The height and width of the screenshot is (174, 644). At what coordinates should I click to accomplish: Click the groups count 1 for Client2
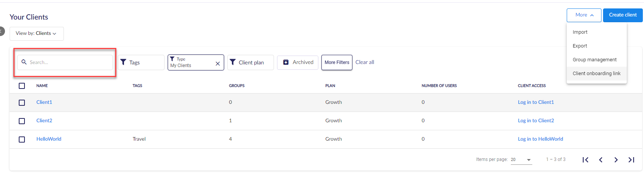click(230, 121)
